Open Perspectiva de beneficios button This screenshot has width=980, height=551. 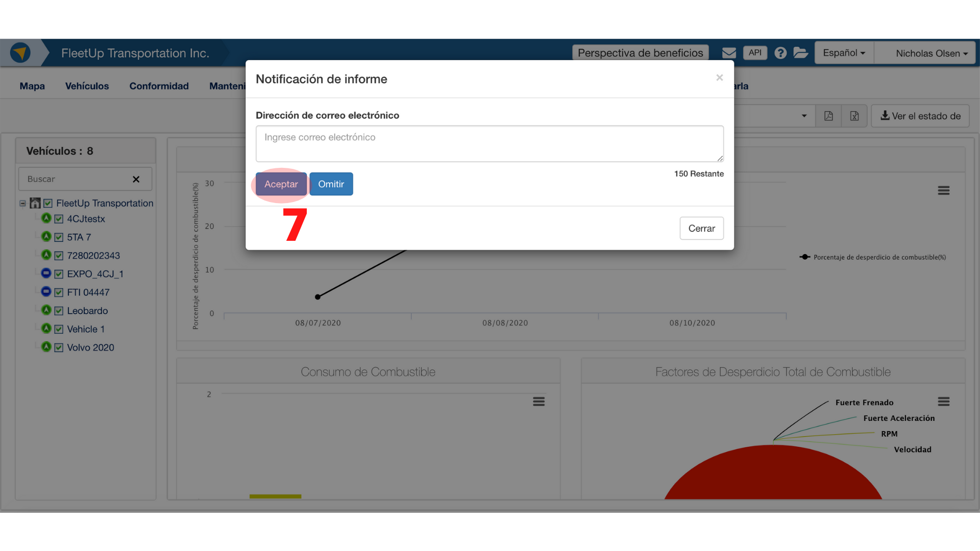[x=640, y=53]
